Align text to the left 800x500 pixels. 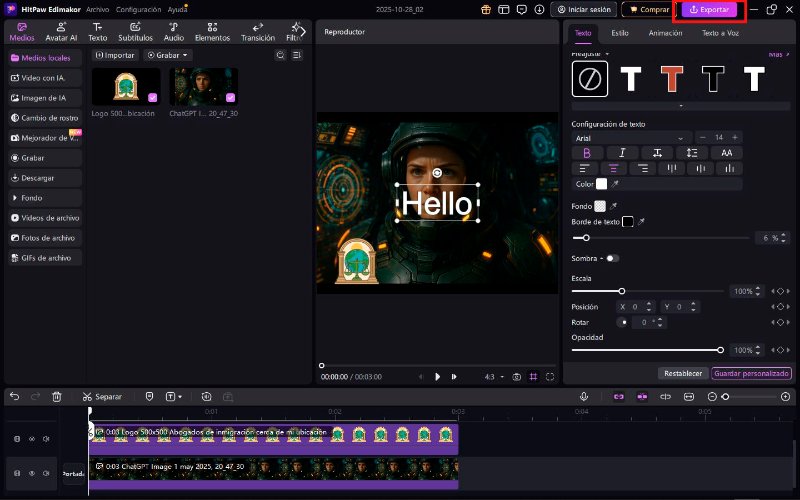click(x=585, y=168)
